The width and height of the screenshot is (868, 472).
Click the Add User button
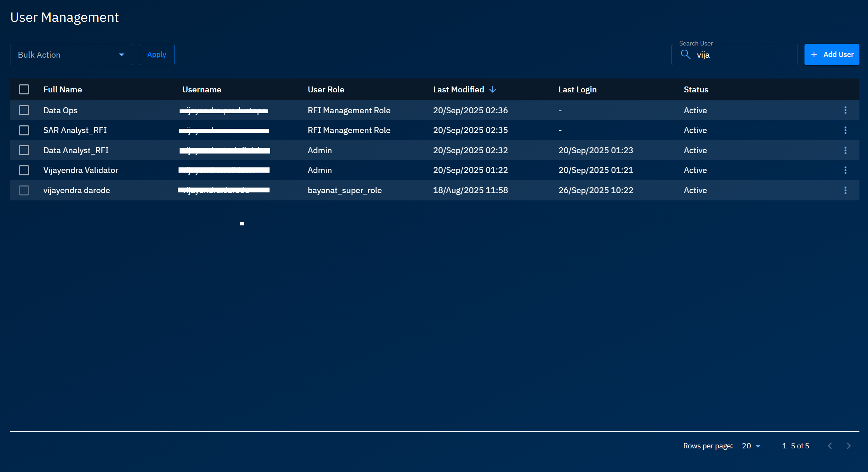click(x=832, y=55)
